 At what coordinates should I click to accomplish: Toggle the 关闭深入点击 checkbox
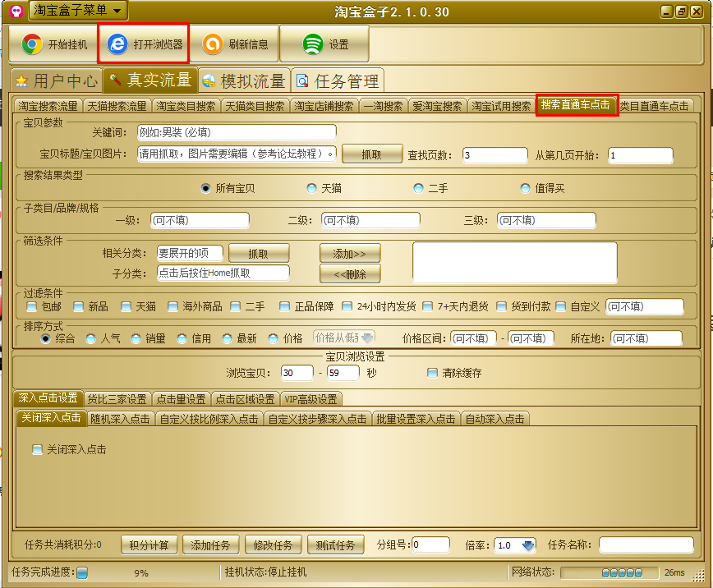click(37, 450)
